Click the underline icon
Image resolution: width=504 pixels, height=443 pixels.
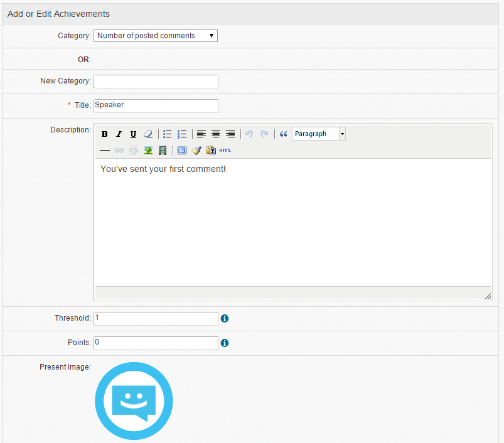pyautogui.click(x=133, y=134)
